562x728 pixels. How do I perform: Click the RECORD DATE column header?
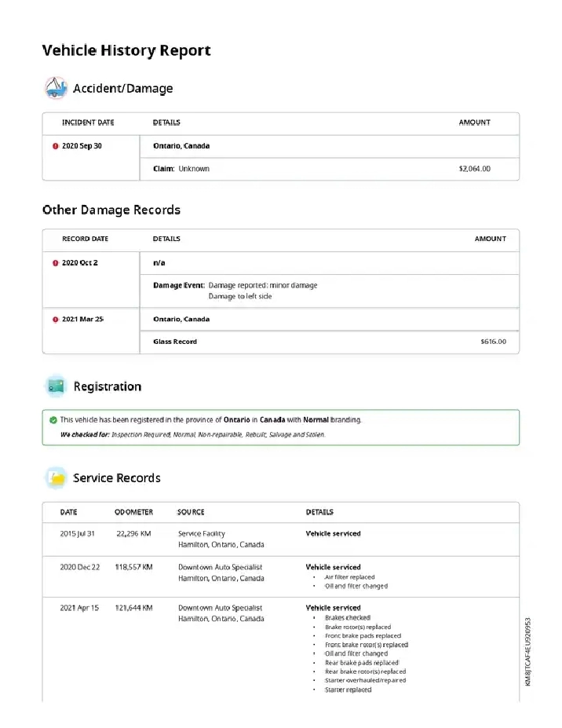pos(85,239)
